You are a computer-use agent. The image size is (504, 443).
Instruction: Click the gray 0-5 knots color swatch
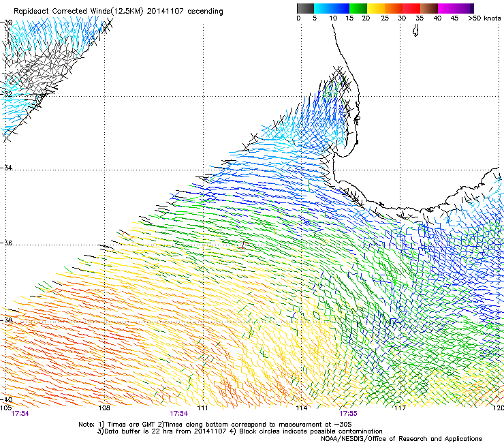[305, 8]
